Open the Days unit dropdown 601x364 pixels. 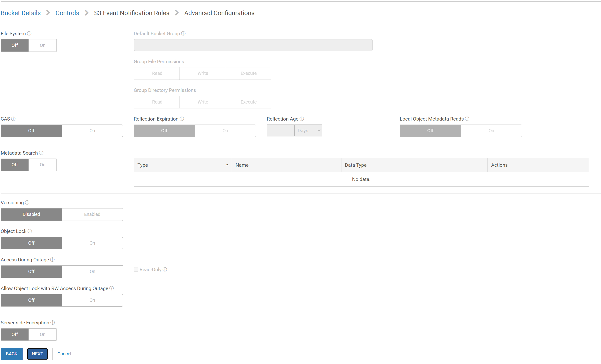click(x=308, y=131)
